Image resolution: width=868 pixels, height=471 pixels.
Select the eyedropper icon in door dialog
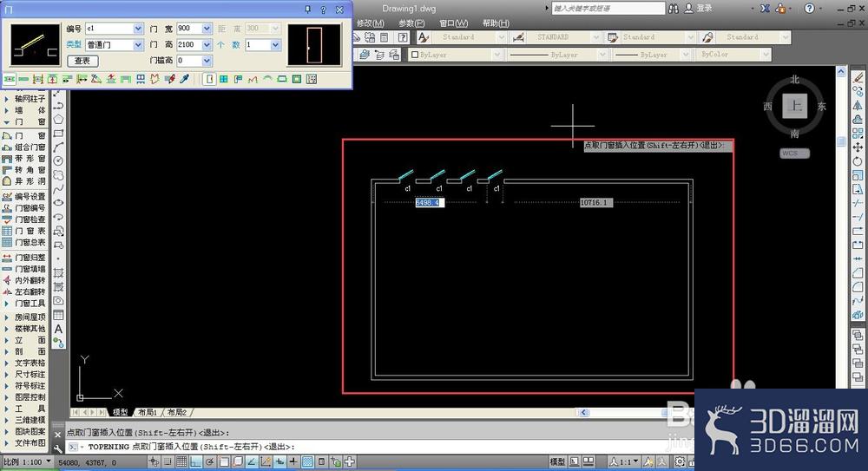[x=184, y=79]
